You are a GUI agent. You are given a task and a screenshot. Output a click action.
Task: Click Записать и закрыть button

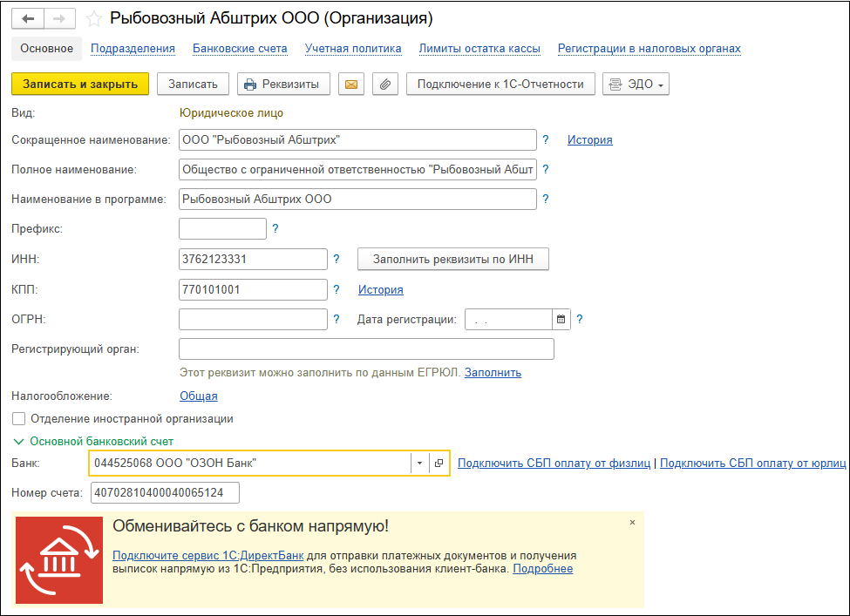click(80, 84)
